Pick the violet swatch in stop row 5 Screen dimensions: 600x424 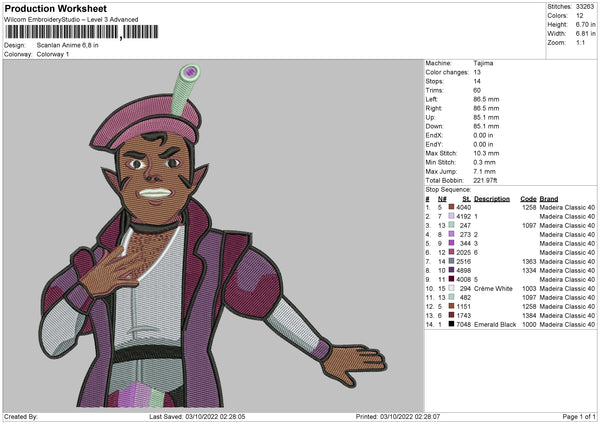click(x=452, y=243)
